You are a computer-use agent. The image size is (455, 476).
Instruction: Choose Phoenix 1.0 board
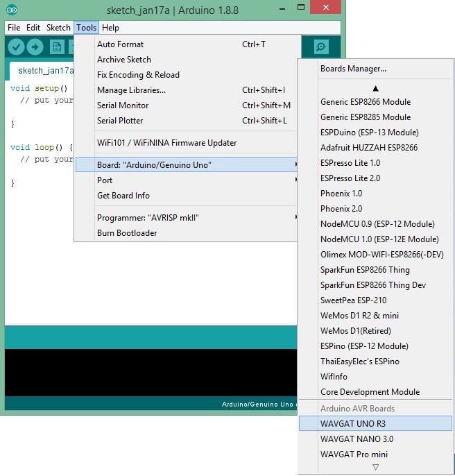point(375,194)
